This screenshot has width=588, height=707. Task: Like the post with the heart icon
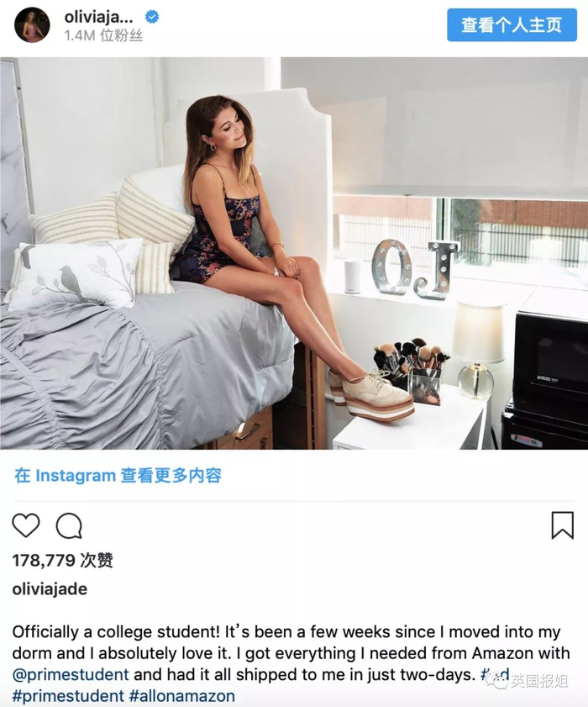[26, 525]
